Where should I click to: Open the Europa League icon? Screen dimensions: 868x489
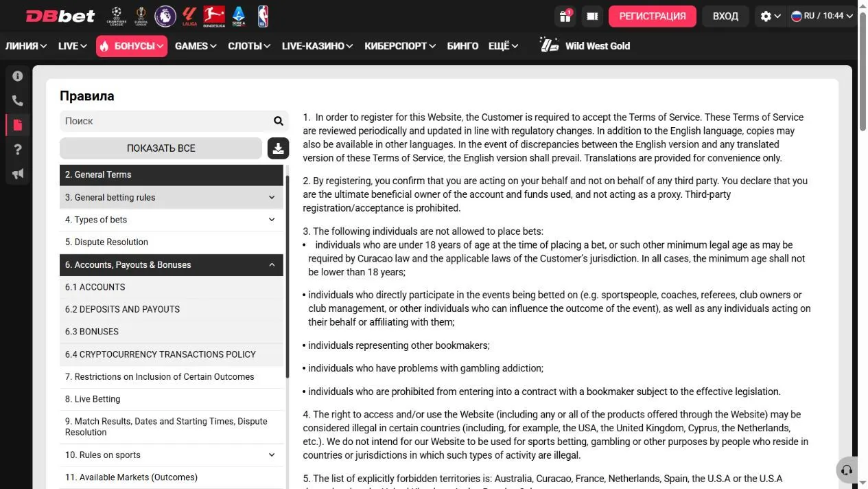point(141,16)
